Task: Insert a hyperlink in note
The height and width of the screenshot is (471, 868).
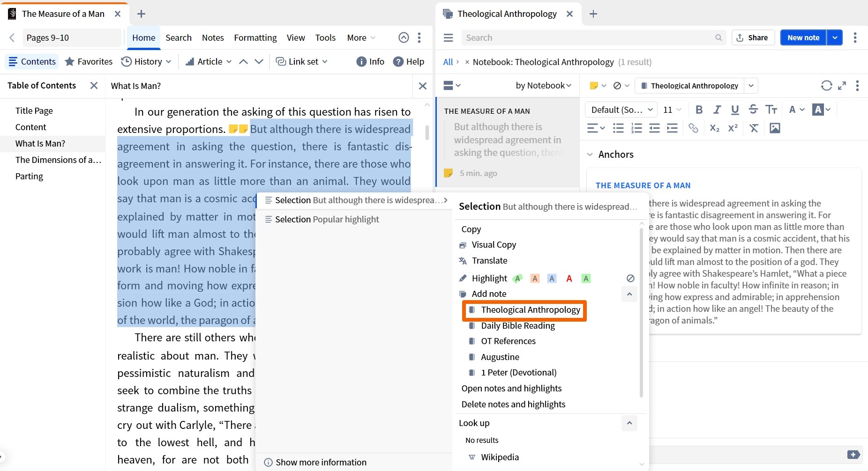Action: pos(693,128)
